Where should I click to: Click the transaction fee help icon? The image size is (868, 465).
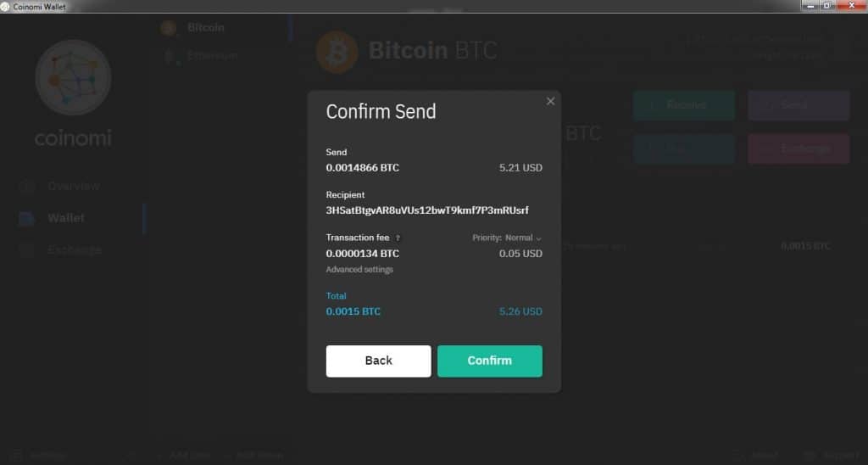(x=398, y=238)
